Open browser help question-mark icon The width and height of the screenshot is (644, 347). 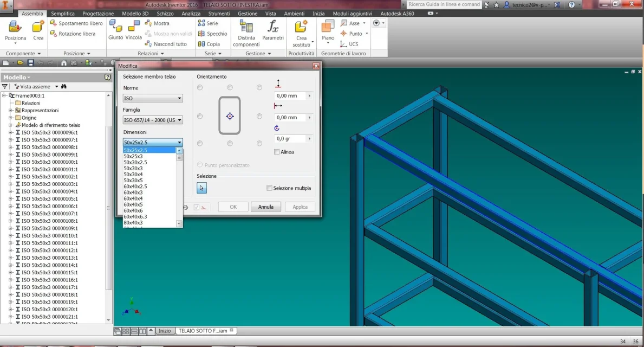pyautogui.click(x=108, y=77)
